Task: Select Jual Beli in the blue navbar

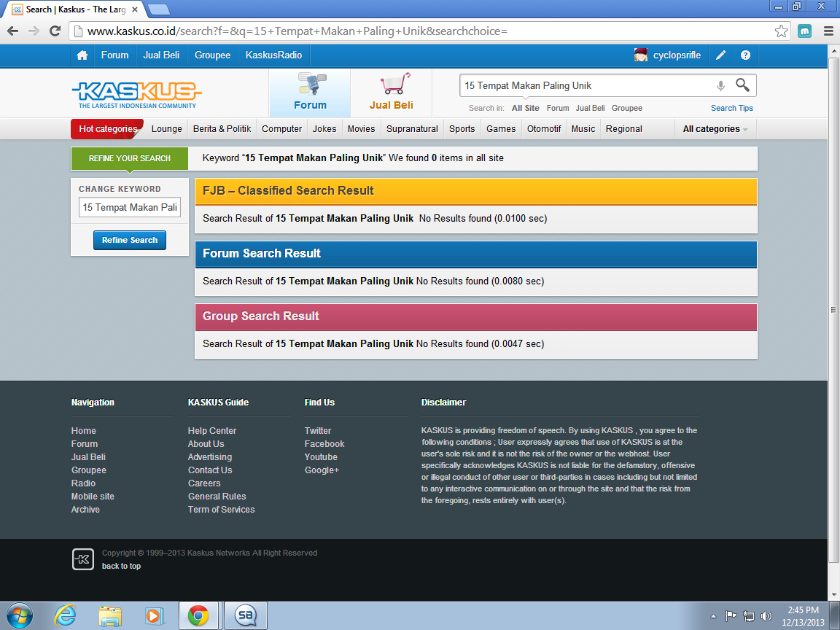Action: click(161, 55)
